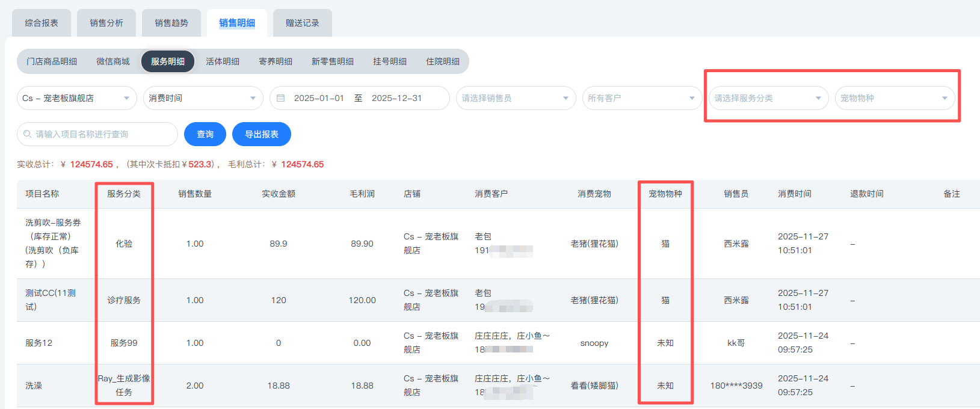Image resolution: width=980 pixels, height=409 pixels.
Task: Open the Cs – 宠老板旗舰店 store dropdown
Action: pos(76,98)
